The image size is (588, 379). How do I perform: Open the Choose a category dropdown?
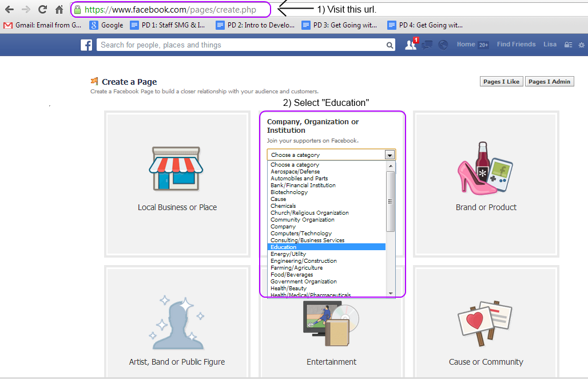coord(331,155)
